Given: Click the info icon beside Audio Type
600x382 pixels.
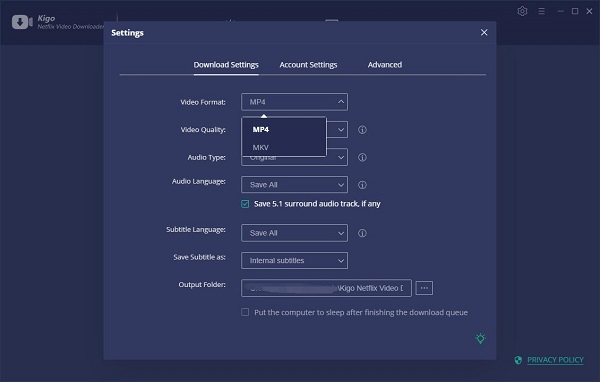Looking at the screenshot, I should coord(362,157).
